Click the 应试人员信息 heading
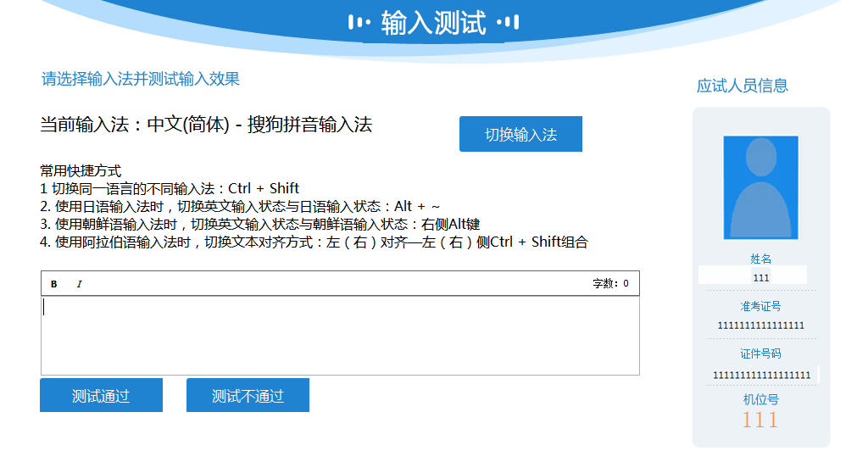 743,86
